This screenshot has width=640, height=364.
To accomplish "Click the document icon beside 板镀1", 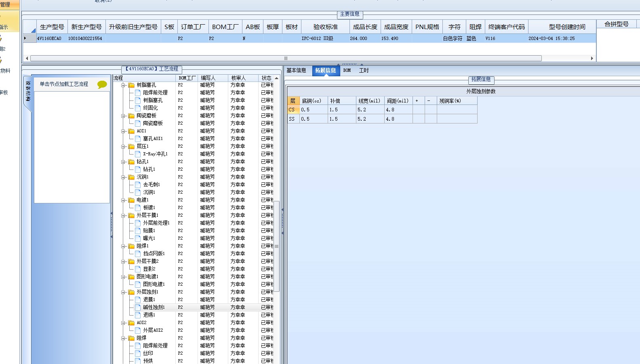I will coord(138,208).
